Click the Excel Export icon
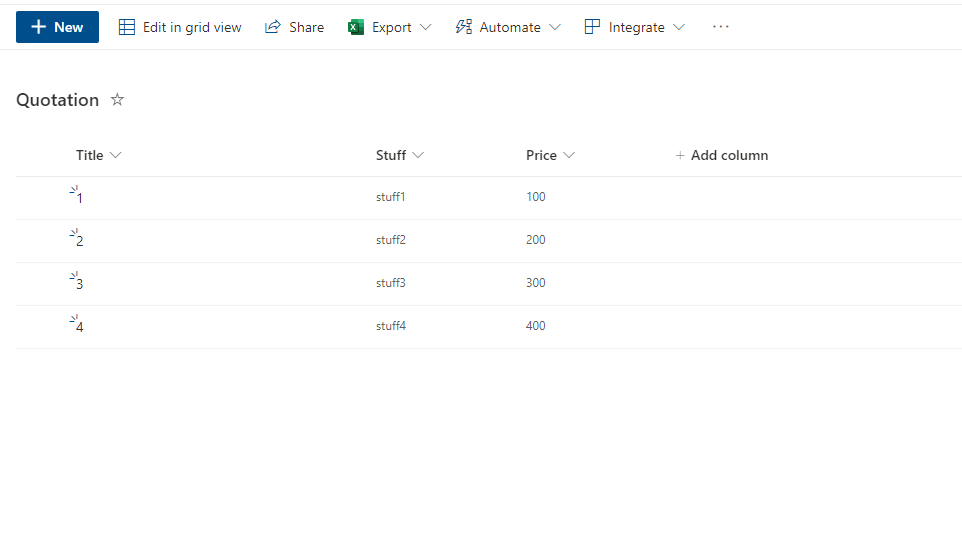Viewport: 962px width, 546px height. (356, 27)
